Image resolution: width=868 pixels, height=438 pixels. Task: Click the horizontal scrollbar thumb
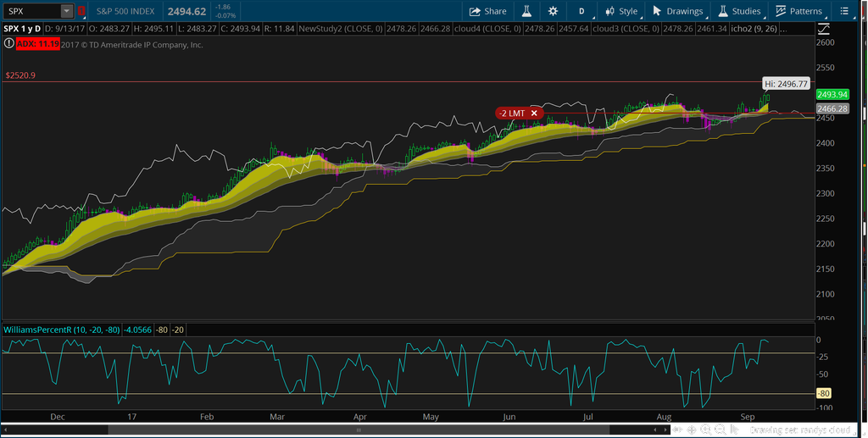tap(359, 430)
